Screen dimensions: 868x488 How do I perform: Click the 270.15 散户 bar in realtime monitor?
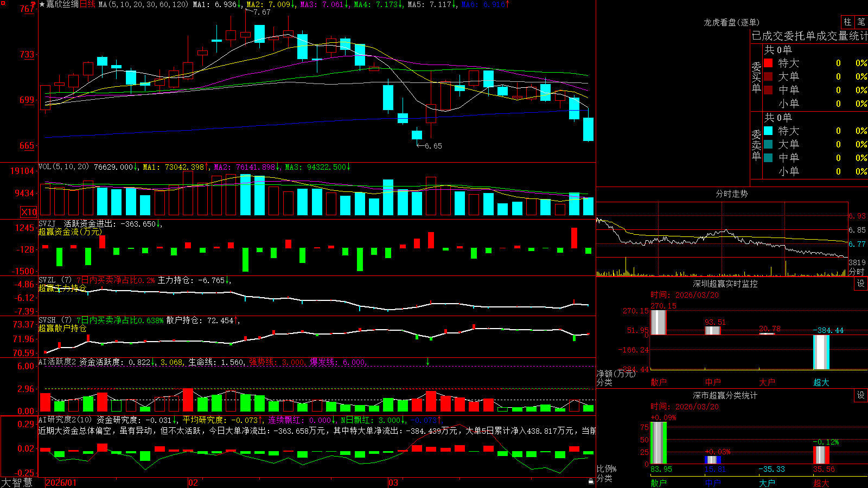click(658, 322)
